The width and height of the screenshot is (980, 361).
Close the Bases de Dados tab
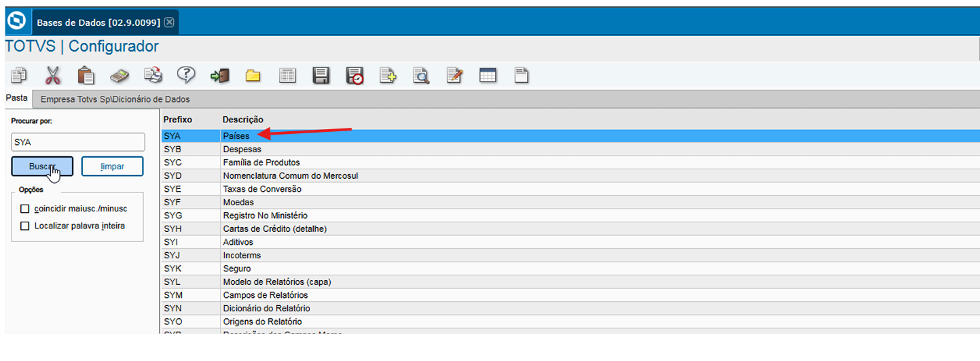(169, 22)
